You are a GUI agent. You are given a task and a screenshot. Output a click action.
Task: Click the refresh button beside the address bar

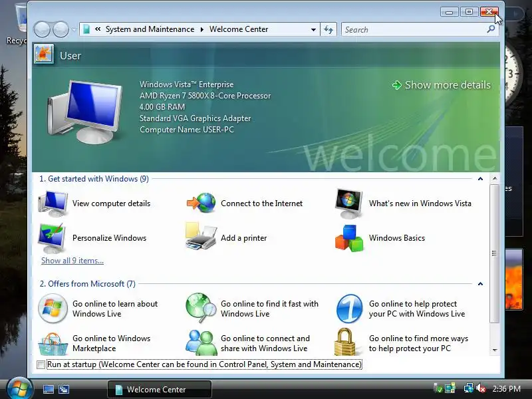pos(329,29)
